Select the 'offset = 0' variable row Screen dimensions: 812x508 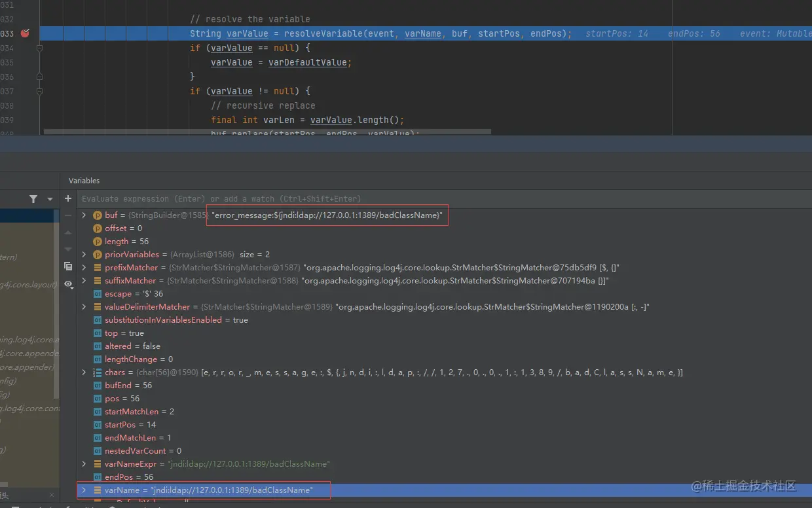(445, 228)
